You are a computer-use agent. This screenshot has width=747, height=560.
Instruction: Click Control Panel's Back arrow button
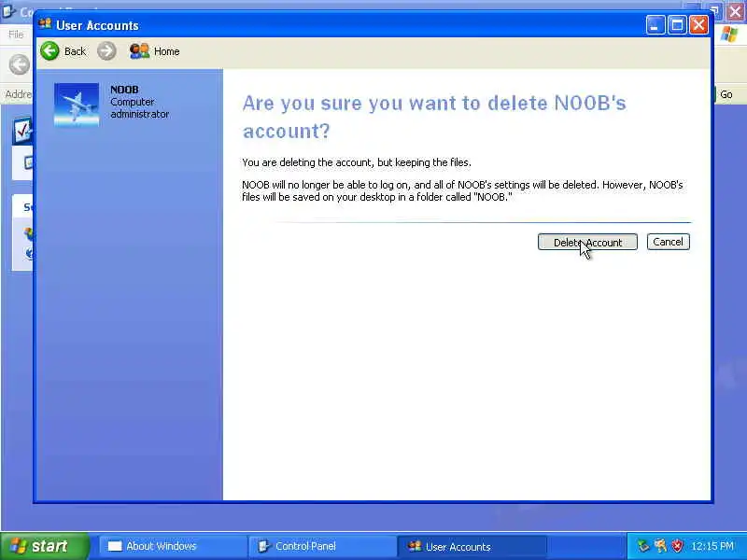tap(19, 64)
